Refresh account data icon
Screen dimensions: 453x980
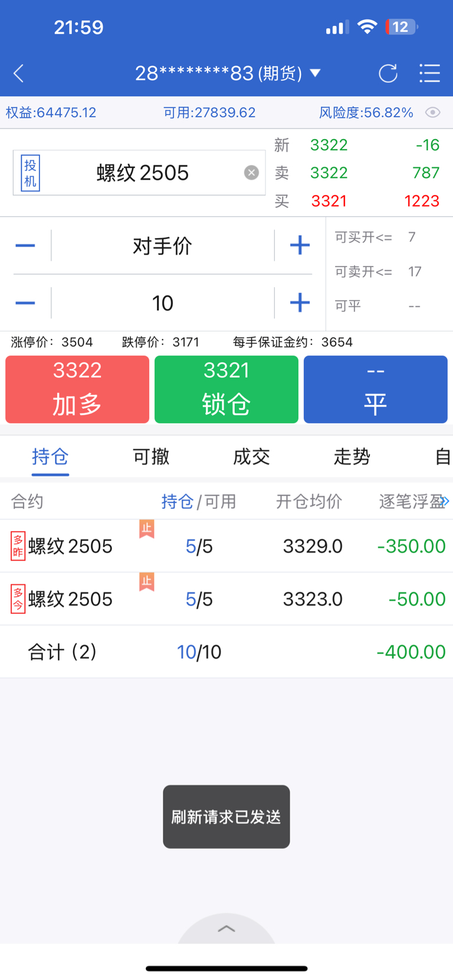[x=388, y=74]
